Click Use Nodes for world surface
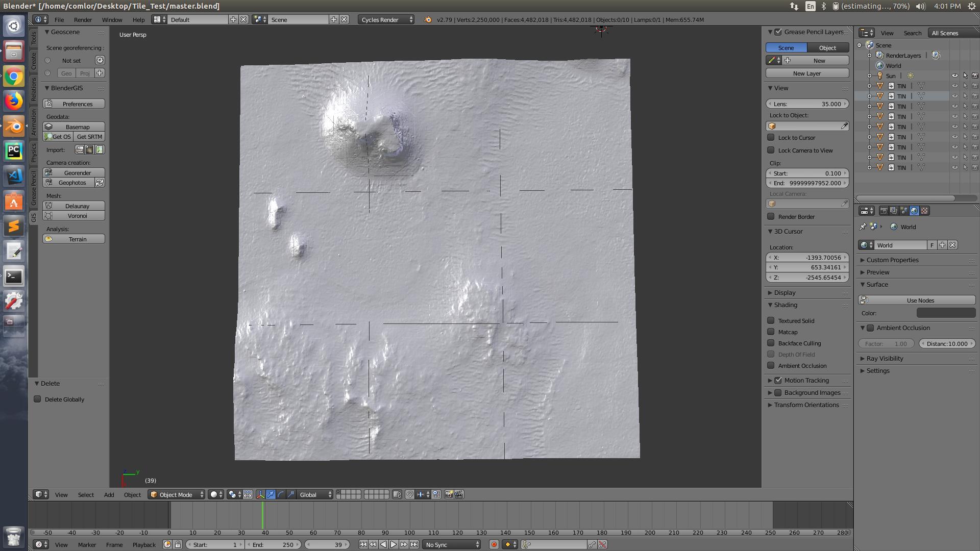This screenshot has height=551, width=980. coord(917,300)
